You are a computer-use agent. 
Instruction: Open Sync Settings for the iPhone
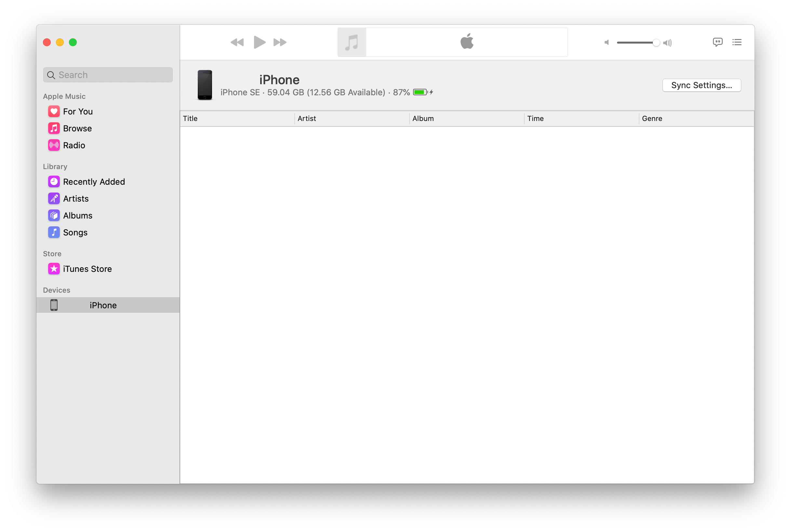pos(702,85)
